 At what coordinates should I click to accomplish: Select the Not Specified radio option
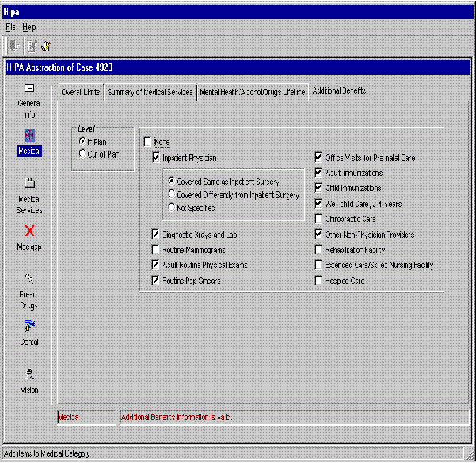coord(171,207)
